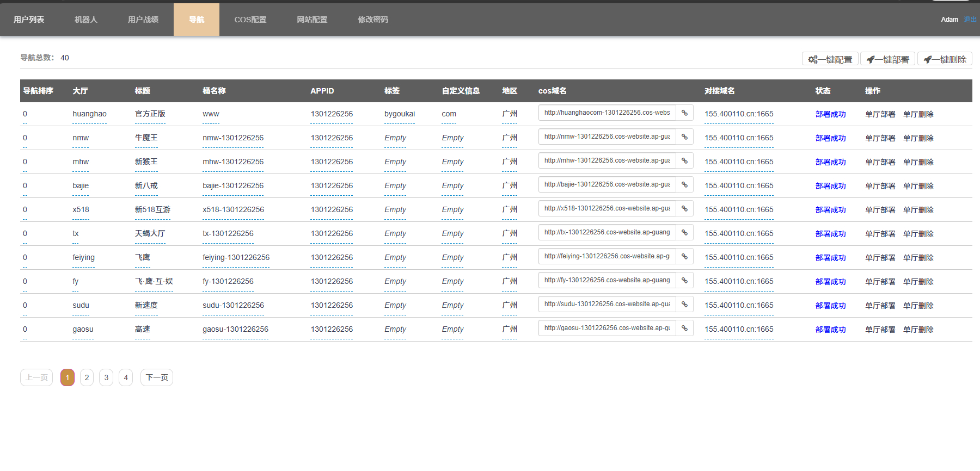
Task: Click Empty tag in bajie row
Action: click(395, 186)
